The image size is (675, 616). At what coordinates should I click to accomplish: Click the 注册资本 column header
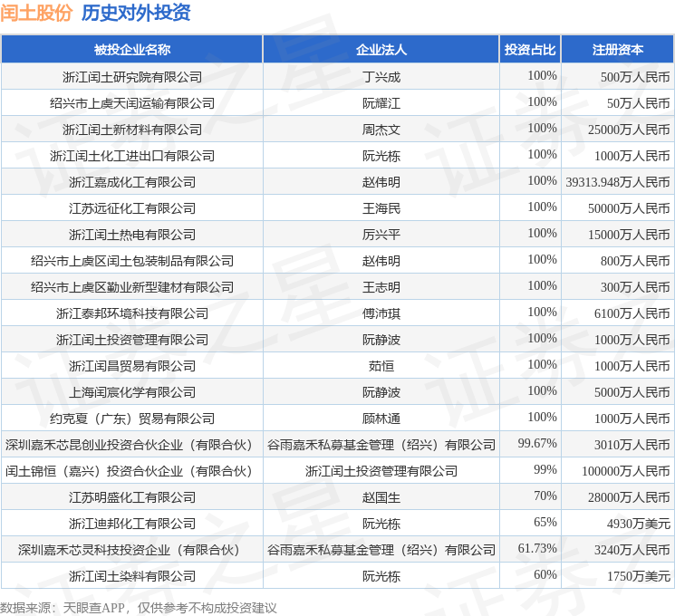point(618,50)
